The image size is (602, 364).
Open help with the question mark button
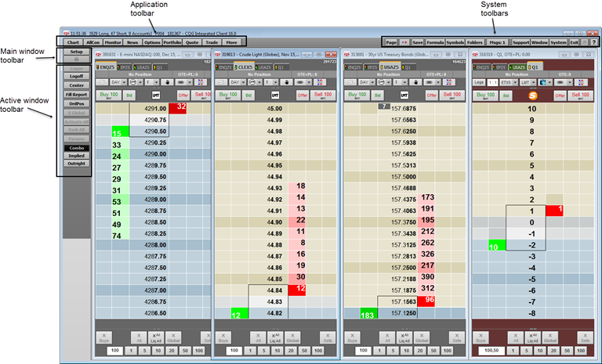[593, 41]
